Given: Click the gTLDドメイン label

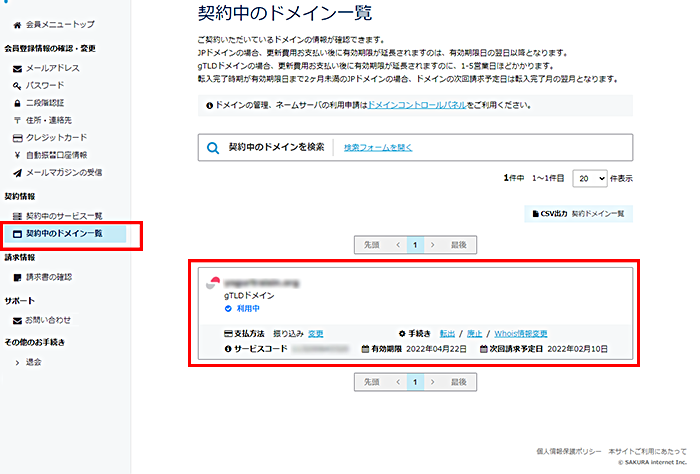Looking at the screenshot, I should coord(249,295).
